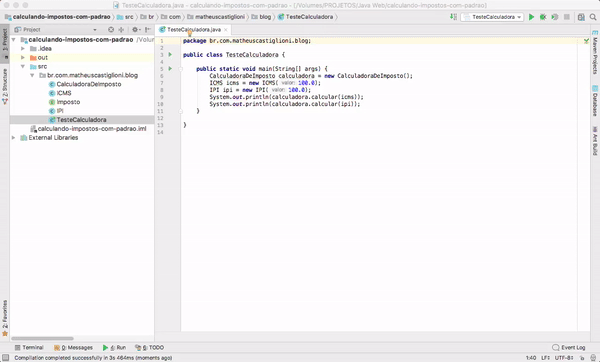600x362 pixels.
Task: Click matheuscastiglioni breadcrumb in navigation bar
Action: point(216,17)
